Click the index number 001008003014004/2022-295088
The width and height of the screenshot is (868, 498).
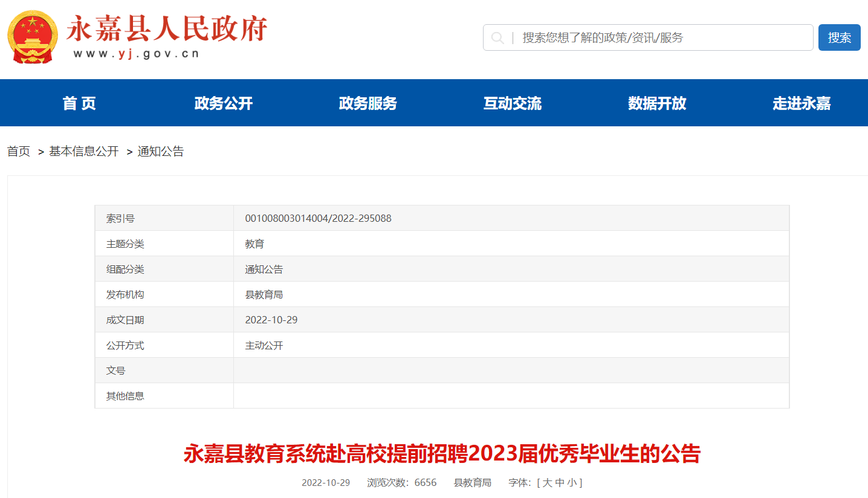pos(318,218)
